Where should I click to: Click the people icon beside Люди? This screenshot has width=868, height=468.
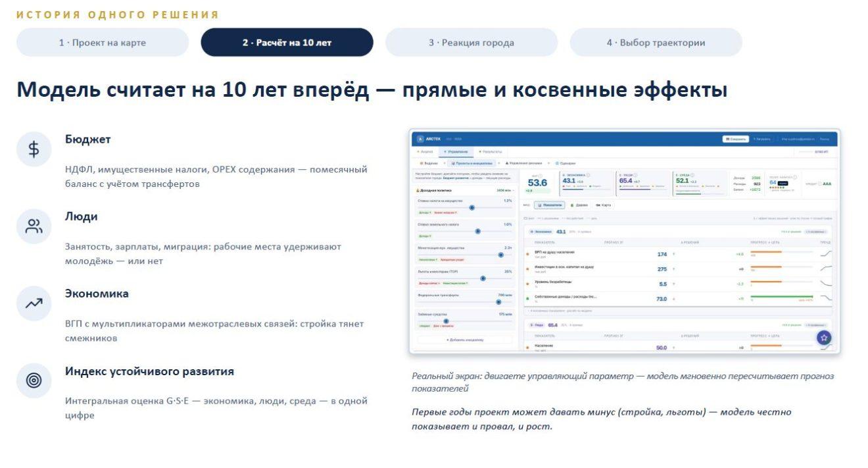coord(34,226)
